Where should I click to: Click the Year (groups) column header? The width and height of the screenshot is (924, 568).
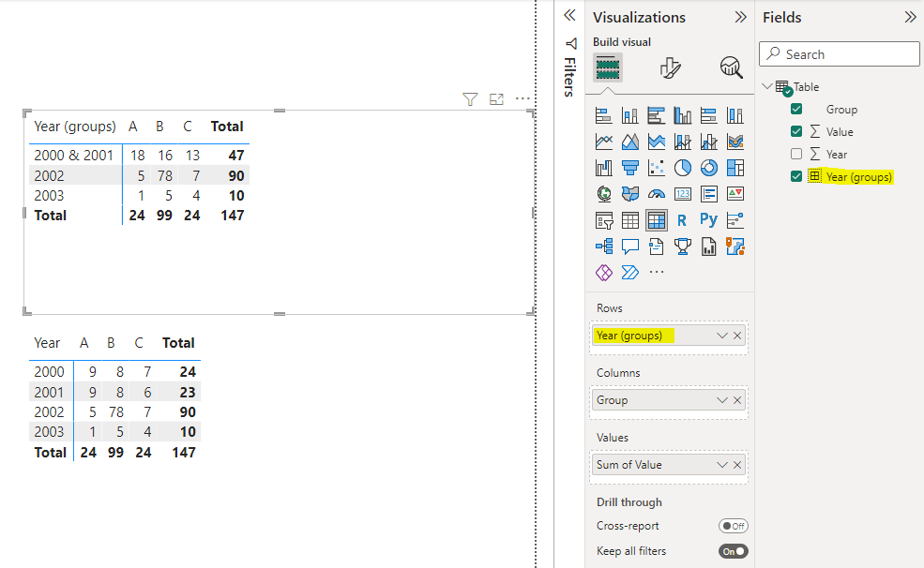(75, 127)
